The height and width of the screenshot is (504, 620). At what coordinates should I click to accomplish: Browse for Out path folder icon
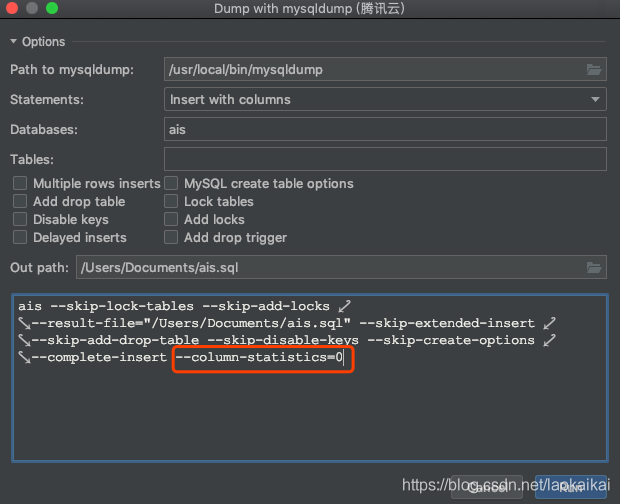pyautogui.click(x=594, y=268)
